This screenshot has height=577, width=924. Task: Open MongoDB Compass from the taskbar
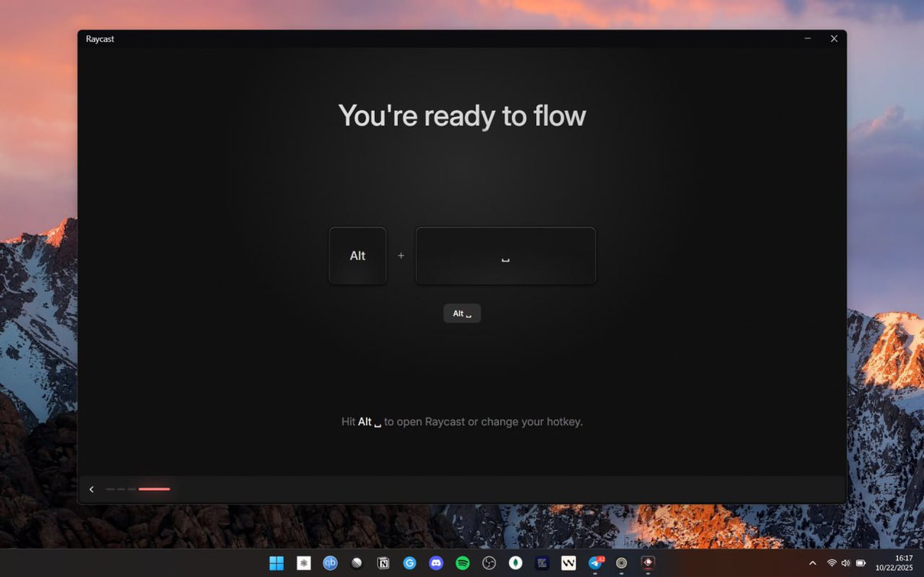[x=515, y=563]
